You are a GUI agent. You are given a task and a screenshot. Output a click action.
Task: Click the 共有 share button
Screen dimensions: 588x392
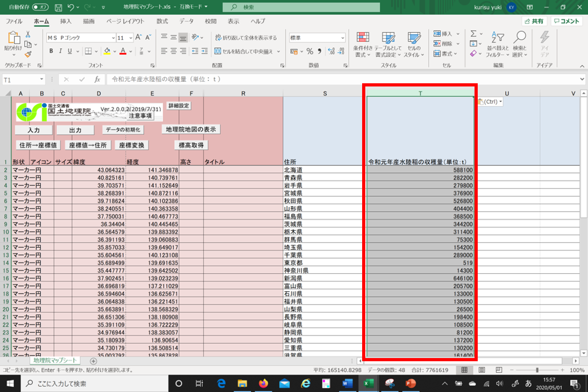click(534, 21)
